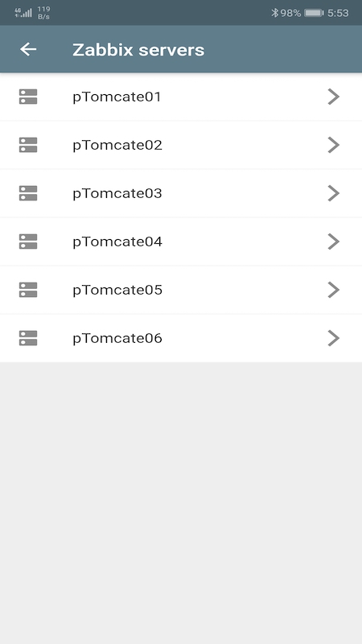Click the server icon beside pTomcate03
This screenshot has height=644, width=362.
coord(28,193)
